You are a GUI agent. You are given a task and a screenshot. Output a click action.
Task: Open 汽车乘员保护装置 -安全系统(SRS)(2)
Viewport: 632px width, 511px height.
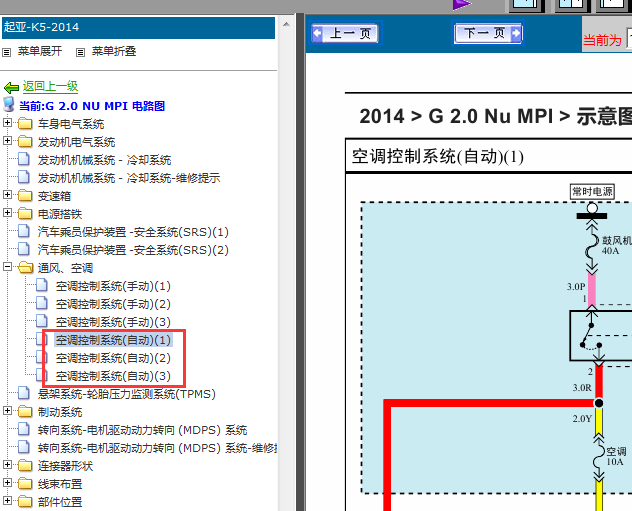click(x=133, y=250)
